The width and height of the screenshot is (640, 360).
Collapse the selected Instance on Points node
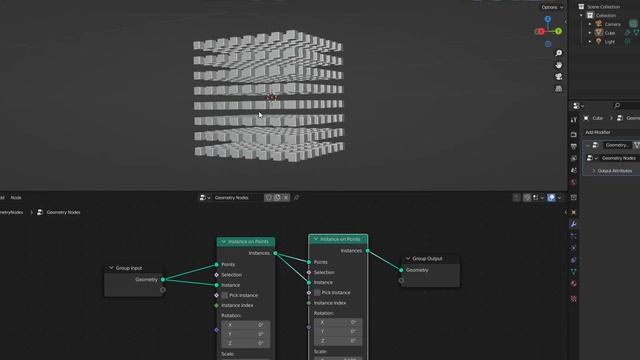click(x=316, y=239)
